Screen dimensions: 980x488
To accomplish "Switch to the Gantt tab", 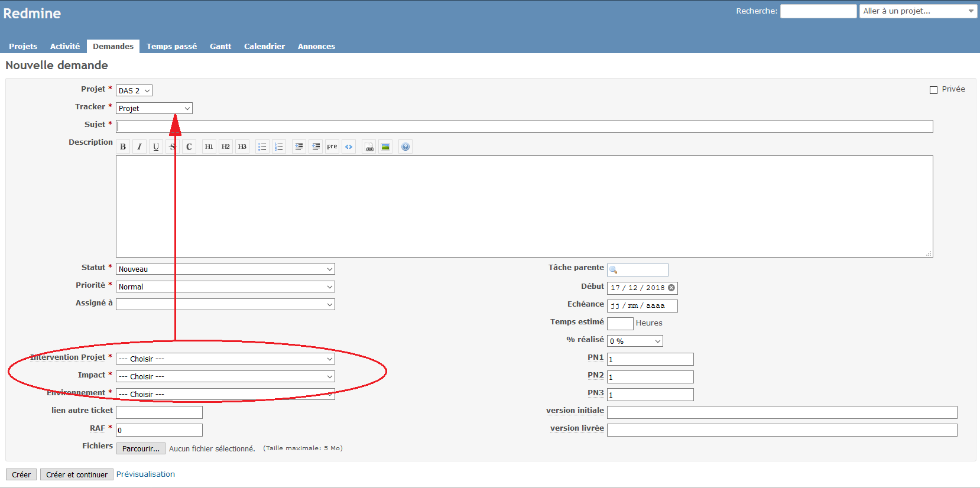I will (220, 46).
